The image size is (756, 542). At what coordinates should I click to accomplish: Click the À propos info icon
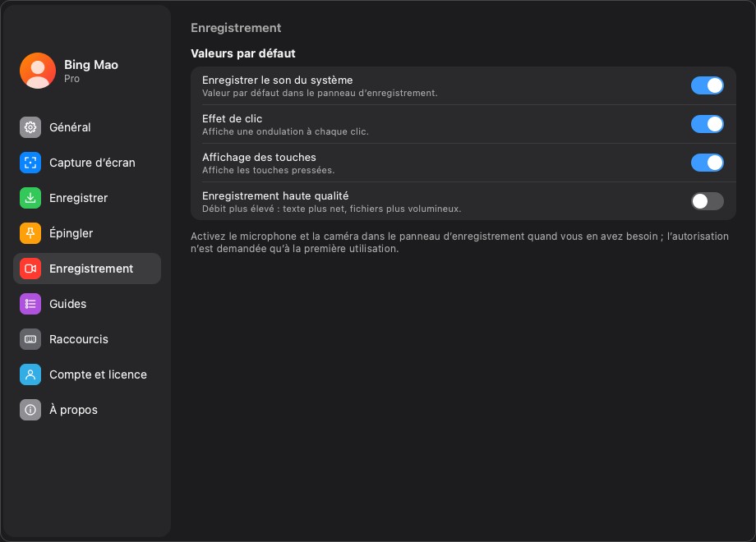[x=30, y=410]
